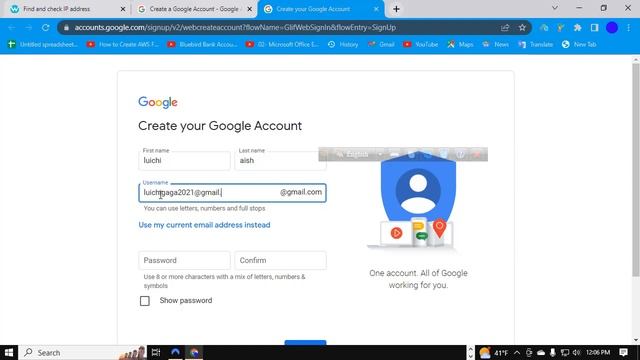Open the notification center icon

623,353
